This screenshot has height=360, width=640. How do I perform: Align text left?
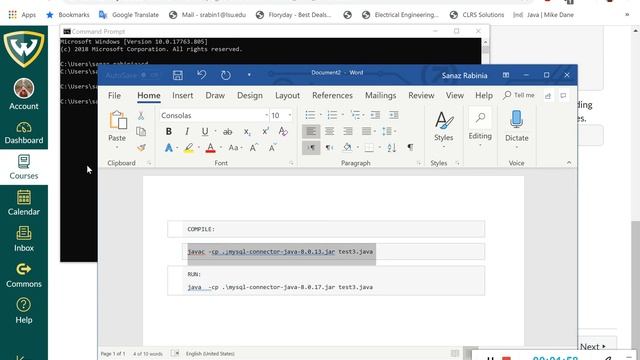(311, 131)
